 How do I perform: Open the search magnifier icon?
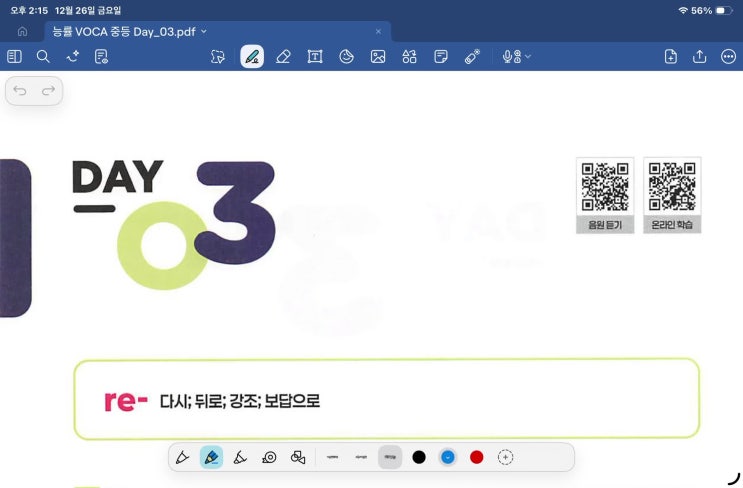coord(43,57)
